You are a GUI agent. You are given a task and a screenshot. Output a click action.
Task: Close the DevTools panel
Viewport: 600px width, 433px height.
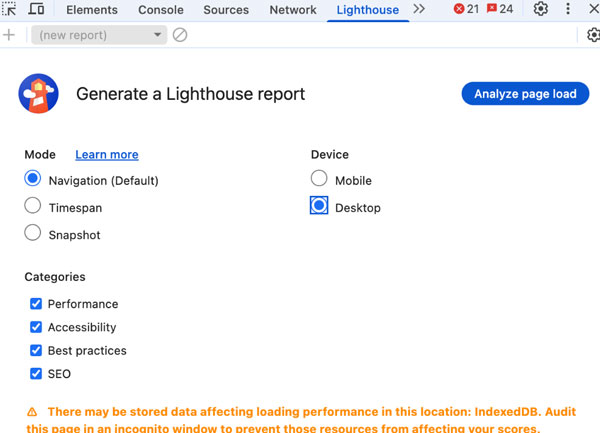(594, 9)
